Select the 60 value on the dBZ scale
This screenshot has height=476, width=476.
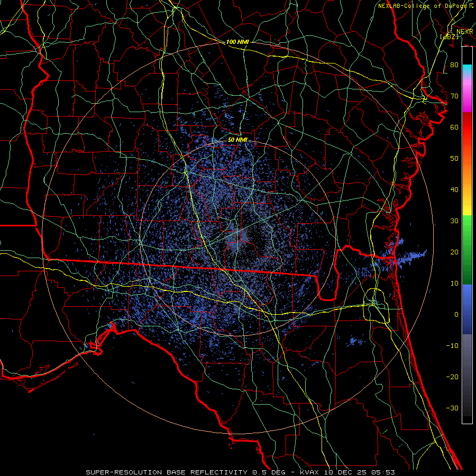click(x=454, y=127)
